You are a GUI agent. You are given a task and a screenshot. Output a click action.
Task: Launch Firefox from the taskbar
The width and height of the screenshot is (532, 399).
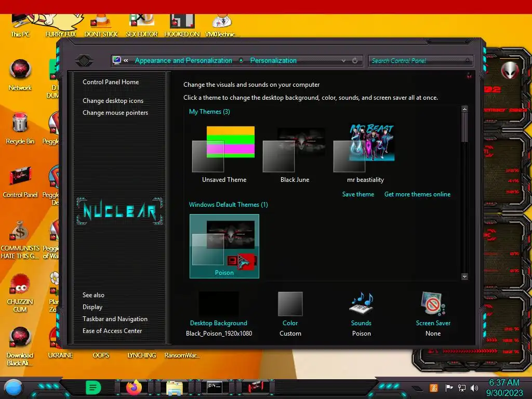coord(134,388)
